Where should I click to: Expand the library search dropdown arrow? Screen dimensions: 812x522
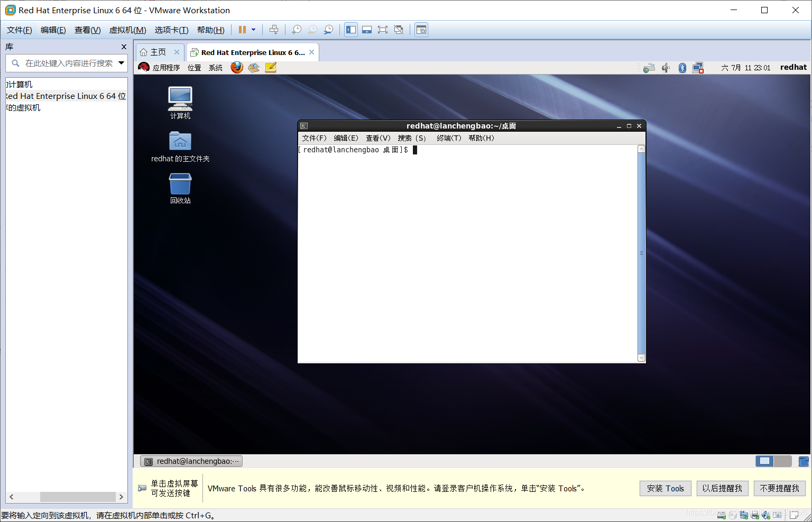(121, 63)
